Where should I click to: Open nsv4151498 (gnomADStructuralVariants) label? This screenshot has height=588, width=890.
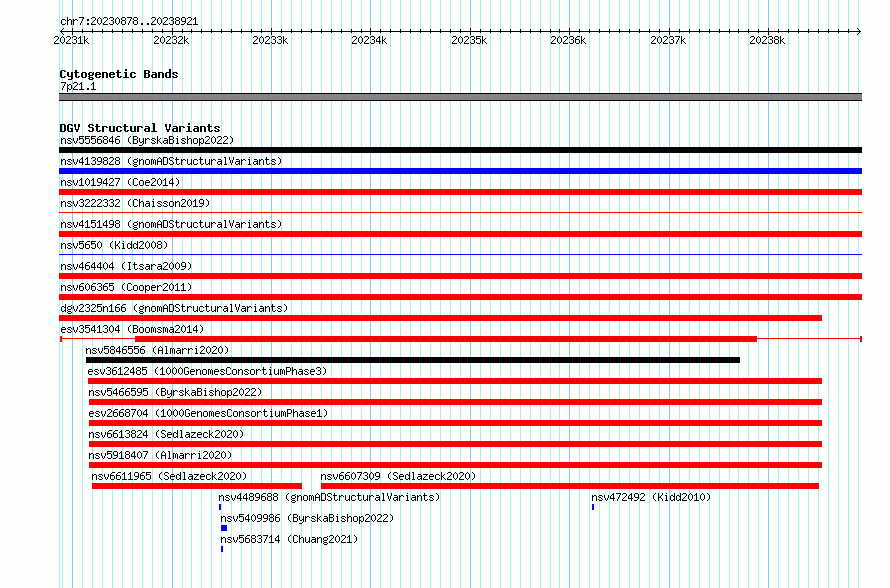pos(171,224)
